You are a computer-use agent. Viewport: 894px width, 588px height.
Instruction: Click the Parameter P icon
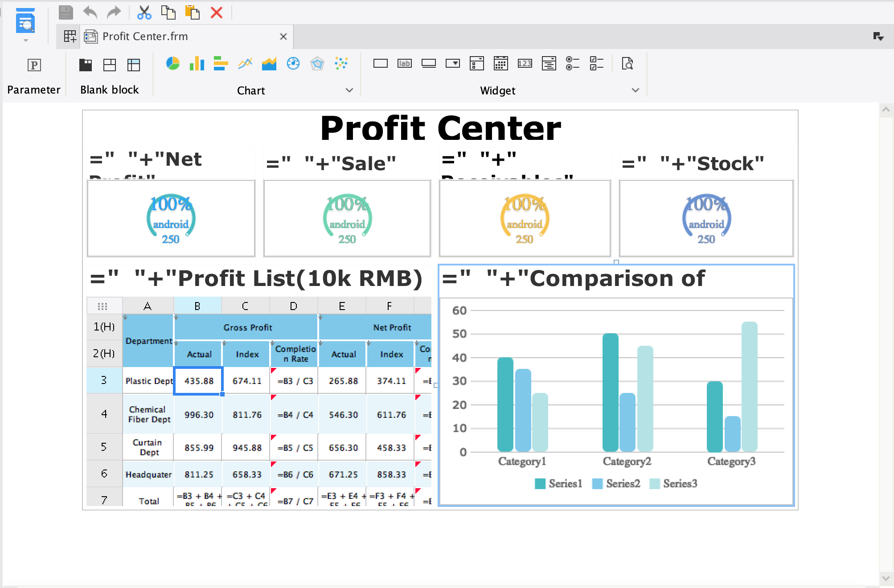34,65
